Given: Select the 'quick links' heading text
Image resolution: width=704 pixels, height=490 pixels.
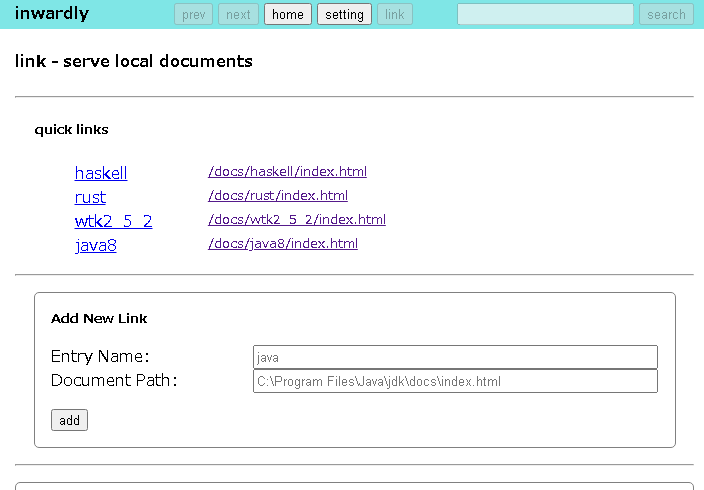Looking at the screenshot, I should click(x=71, y=129).
